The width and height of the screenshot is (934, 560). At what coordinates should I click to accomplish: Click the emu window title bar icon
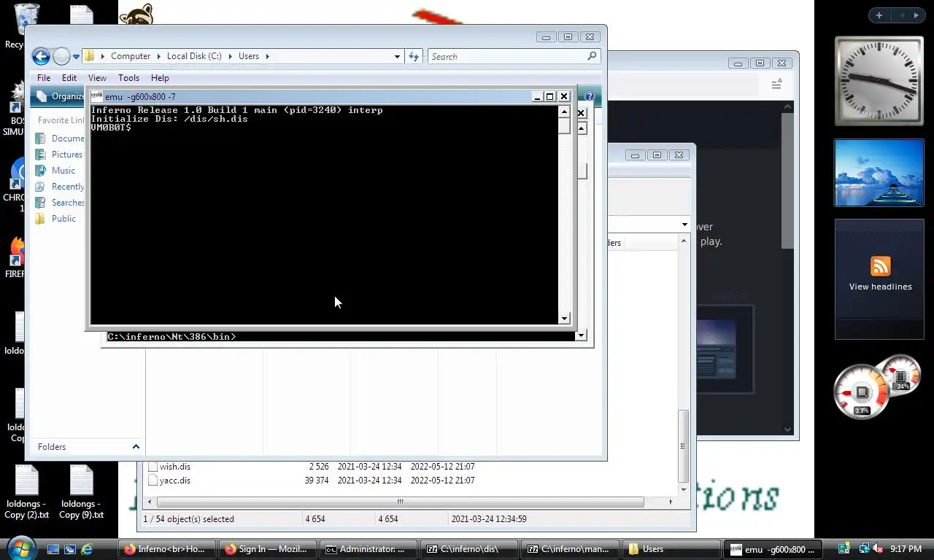96,96
